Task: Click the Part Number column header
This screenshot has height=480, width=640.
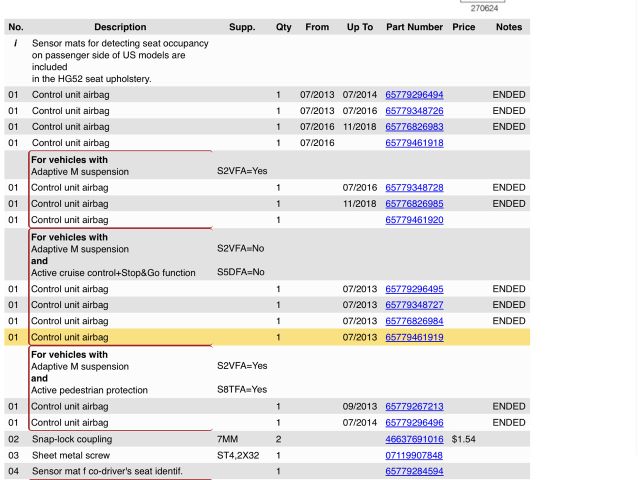Action: tap(414, 27)
